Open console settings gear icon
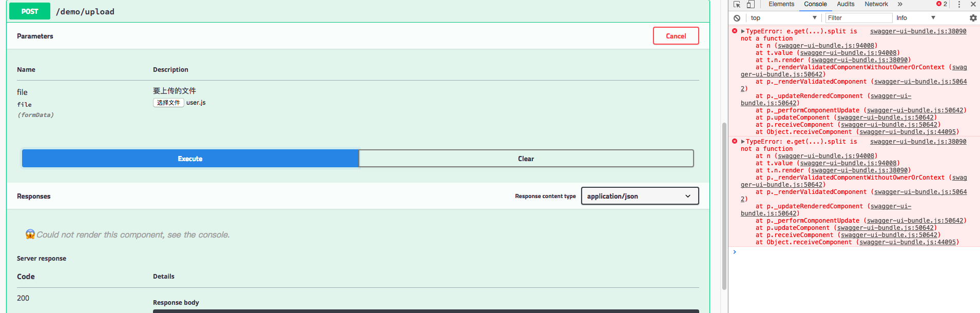Image resolution: width=980 pixels, height=313 pixels. [x=973, y=18]
